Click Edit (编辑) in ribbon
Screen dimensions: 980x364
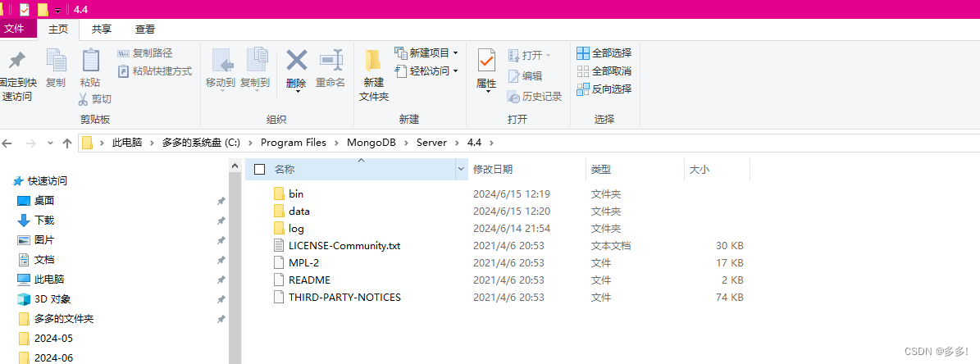coord(525,76)
